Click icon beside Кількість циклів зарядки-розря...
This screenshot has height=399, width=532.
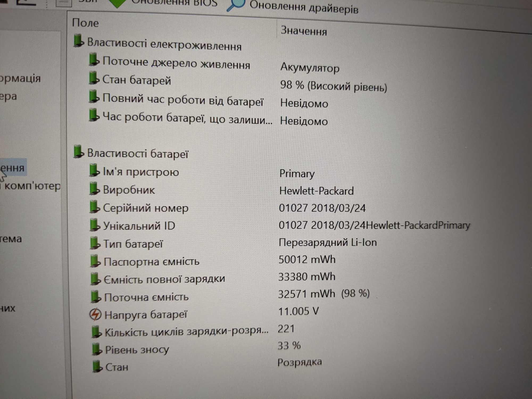[x=97, y=332]
